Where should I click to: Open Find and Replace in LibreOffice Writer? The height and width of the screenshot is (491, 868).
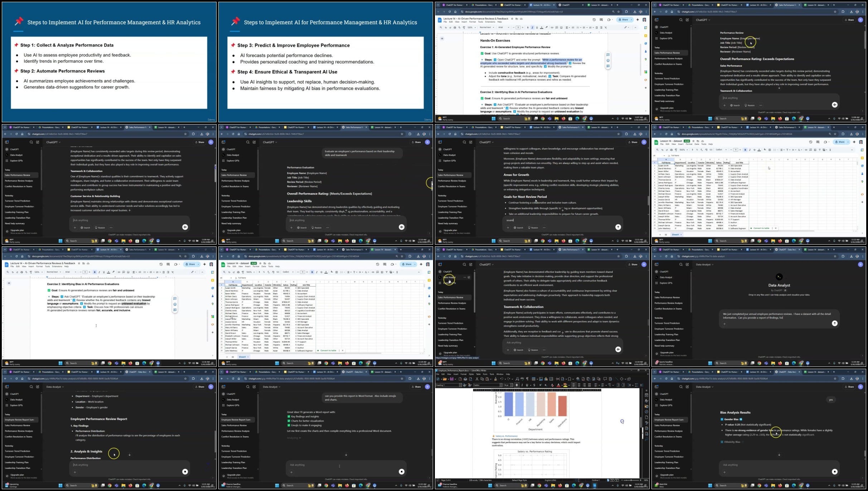(517, 379)
